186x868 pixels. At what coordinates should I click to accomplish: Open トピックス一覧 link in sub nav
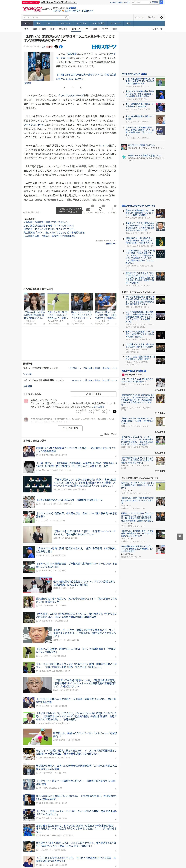(155, 29)
